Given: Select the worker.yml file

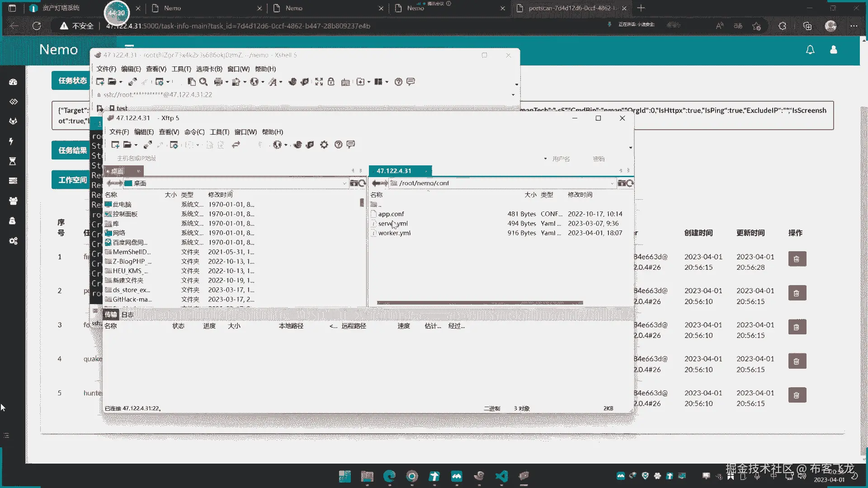Looking at the screenshot, I should coord(394,233).
